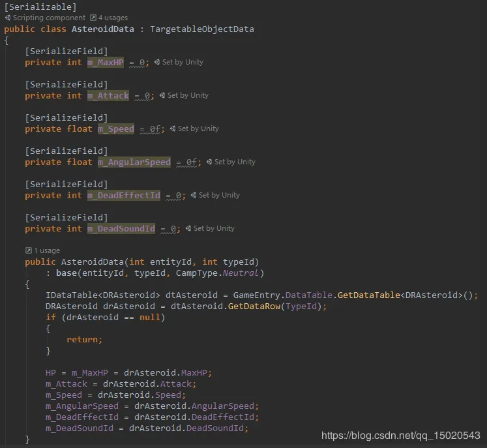This screenshot has height=448, width=487.
Task: Click the underlined = 0f initializer of m_Speed
Action: point(150,129)
